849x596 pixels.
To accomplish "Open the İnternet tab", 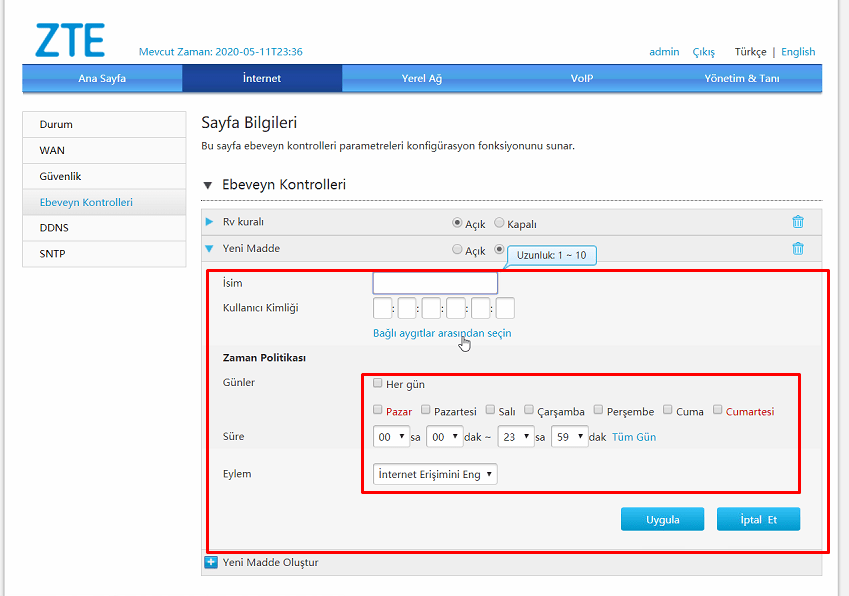I will point(262,78).
